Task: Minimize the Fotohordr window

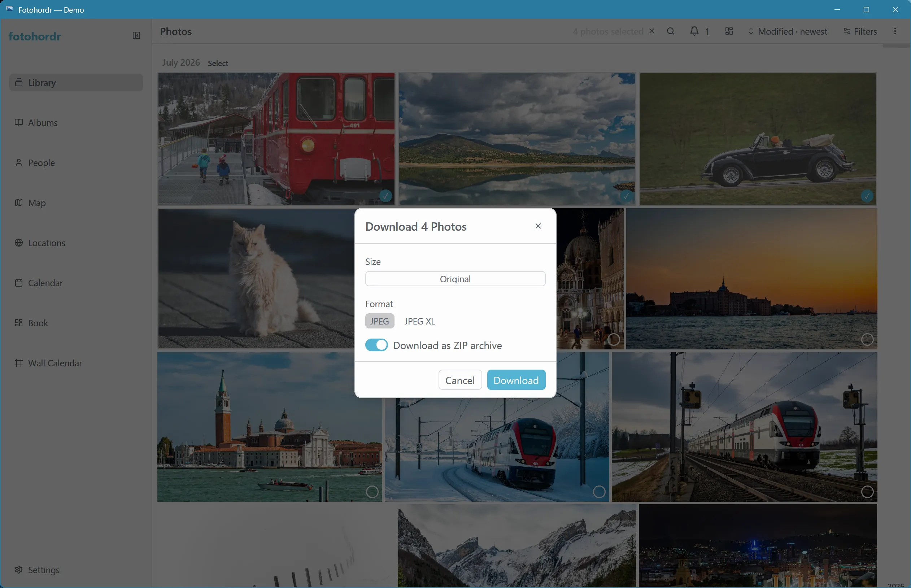Action: [x=837, y=9]
